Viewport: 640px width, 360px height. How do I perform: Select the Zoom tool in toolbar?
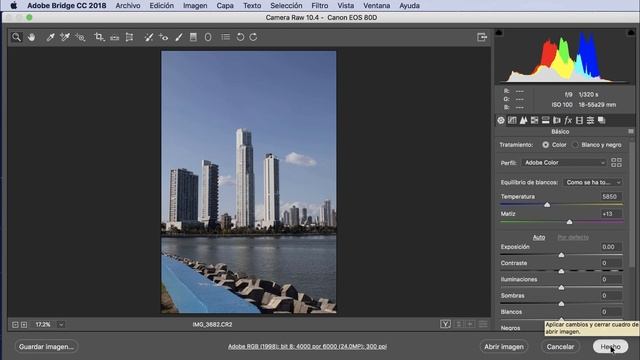[16, 37]
